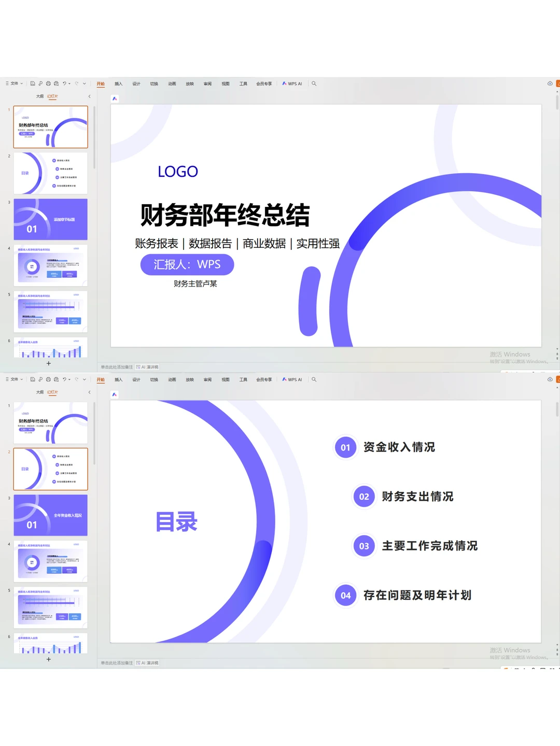Click the Undo icon
Screen dimensions: 560x746
pos(65,83)
